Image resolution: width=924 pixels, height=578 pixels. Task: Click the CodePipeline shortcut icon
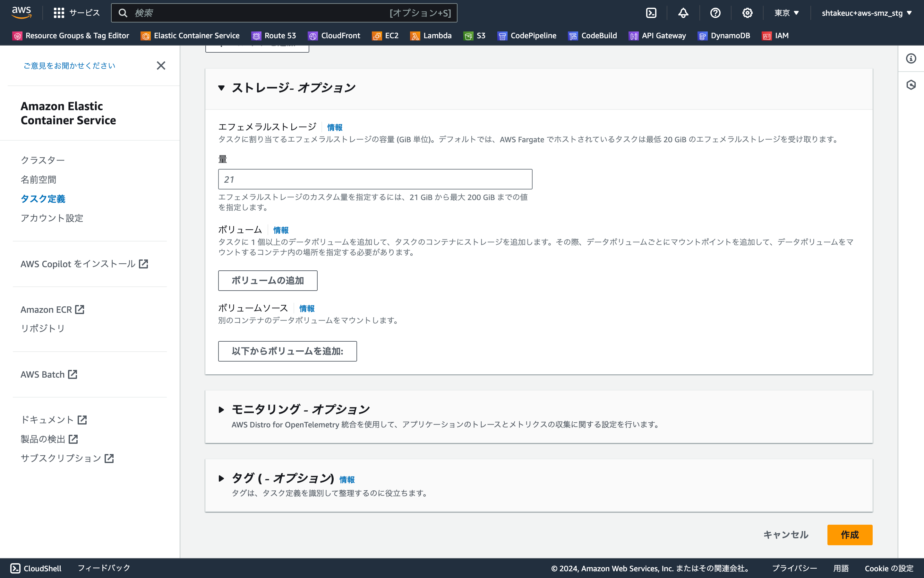[x=502, y=36]
